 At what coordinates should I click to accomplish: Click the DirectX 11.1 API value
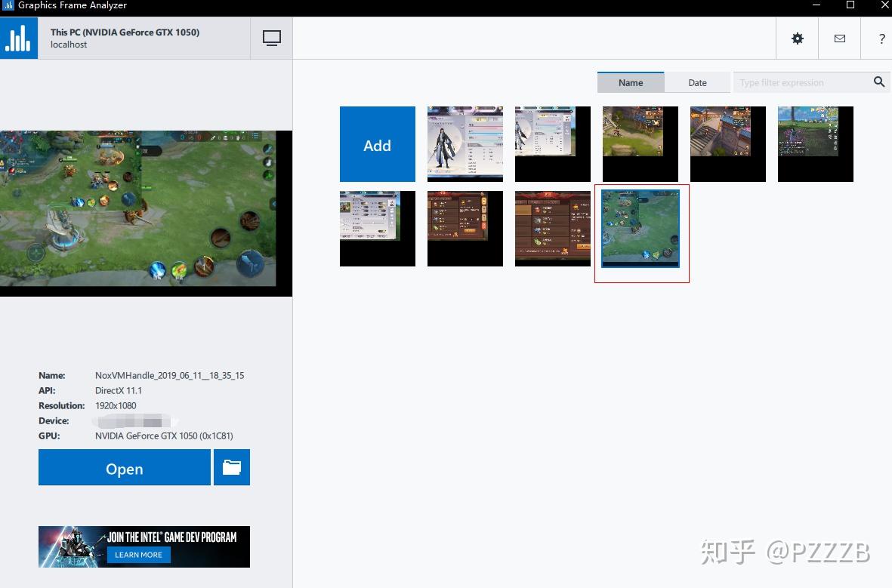[x=119, y=391]
